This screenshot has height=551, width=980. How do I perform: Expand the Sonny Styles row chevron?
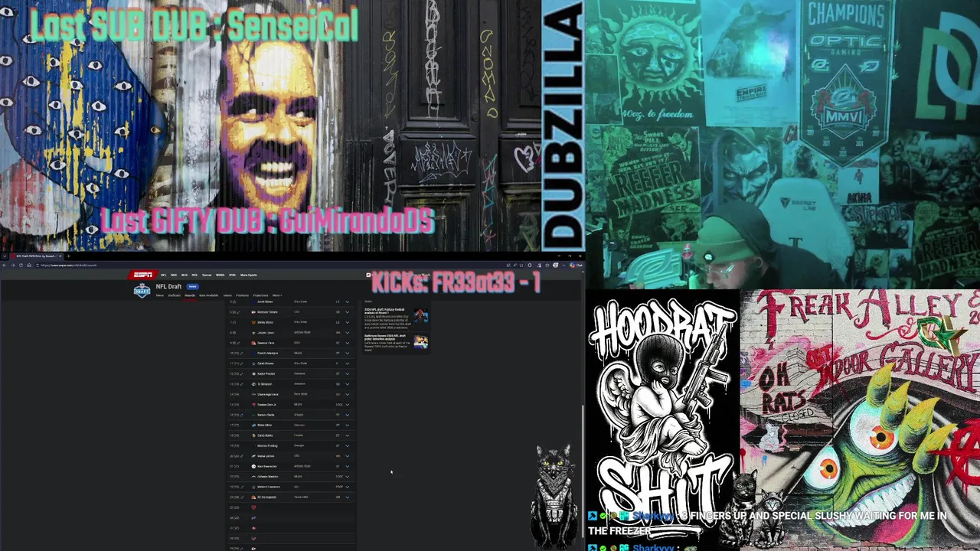point(347,322)
